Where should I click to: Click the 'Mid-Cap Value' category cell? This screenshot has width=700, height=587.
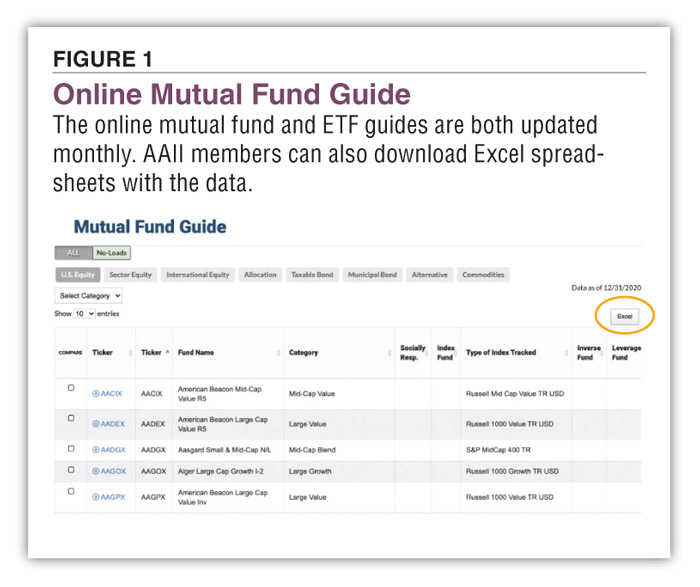[312, 393]
